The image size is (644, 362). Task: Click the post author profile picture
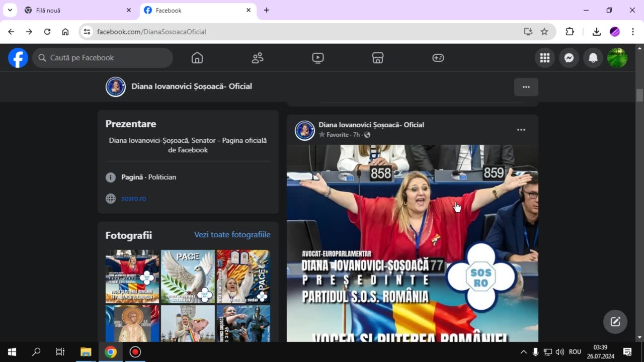(x=305, y=130)
